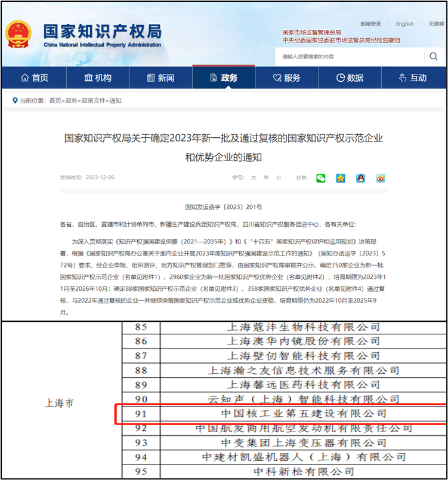Viewport: 448px width, 480px height.
Task: Click the search magnifier icon
Action: (x=433, y=56)
